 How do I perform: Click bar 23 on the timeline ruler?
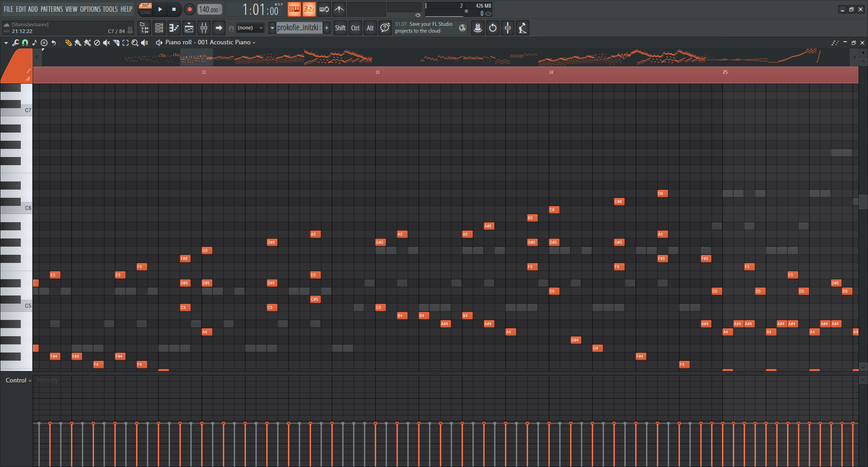[x=377, y=72]
